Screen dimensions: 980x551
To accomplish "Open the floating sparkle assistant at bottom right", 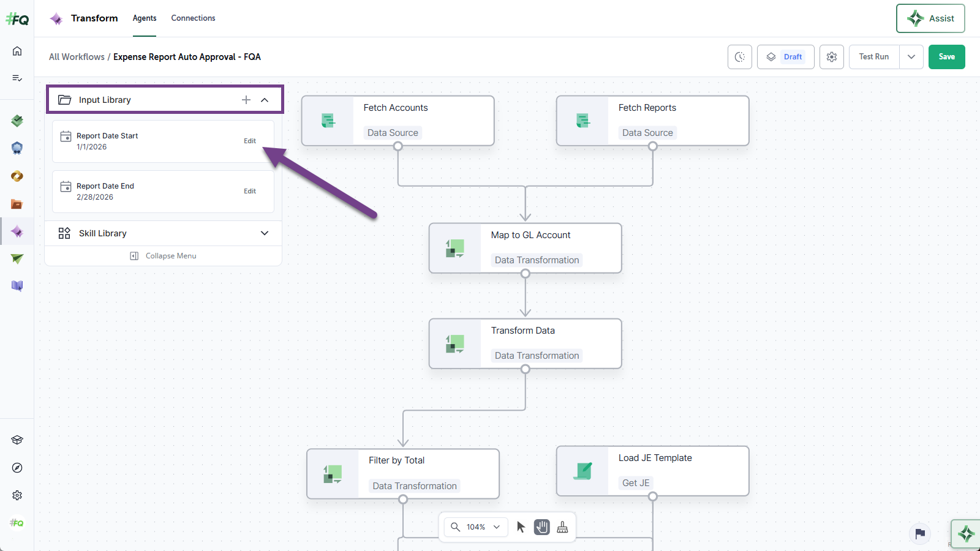I will pos(966,534).
